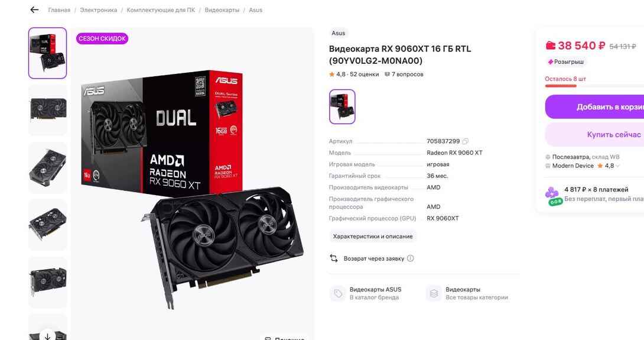644x340 pixels.
Task: Go to Электроника breadcrumb
Action: (98, 10)
